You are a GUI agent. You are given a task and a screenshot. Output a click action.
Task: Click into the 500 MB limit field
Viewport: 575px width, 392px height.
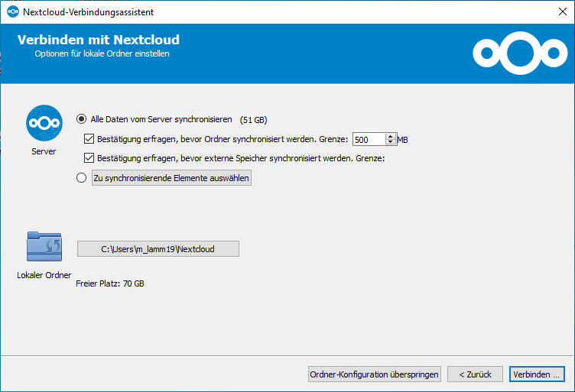(x=369, y=140)
